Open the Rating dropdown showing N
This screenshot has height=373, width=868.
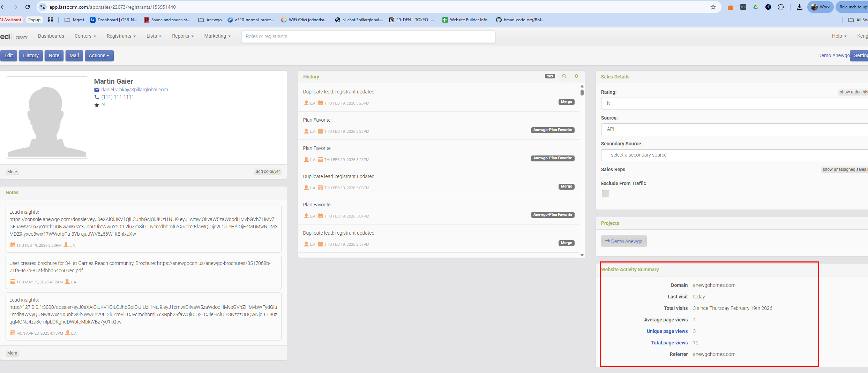tap(733, 104)
